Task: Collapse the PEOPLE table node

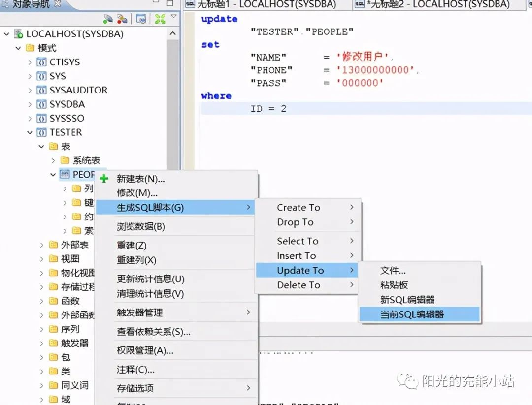Action: tap(53, 175)
